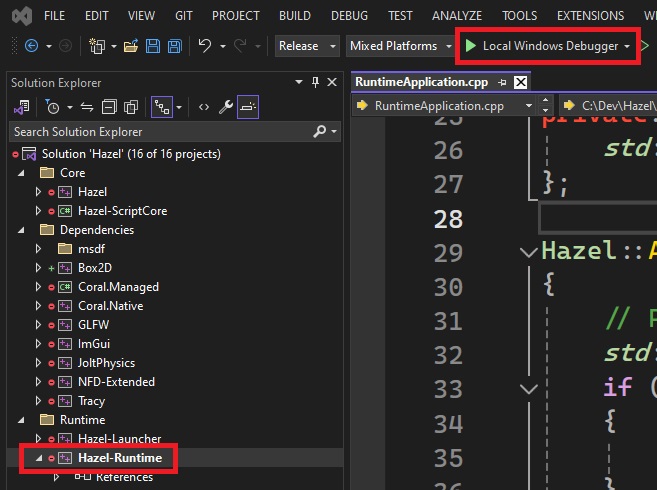Open the PROJECT menu

[x=235, y=16]
